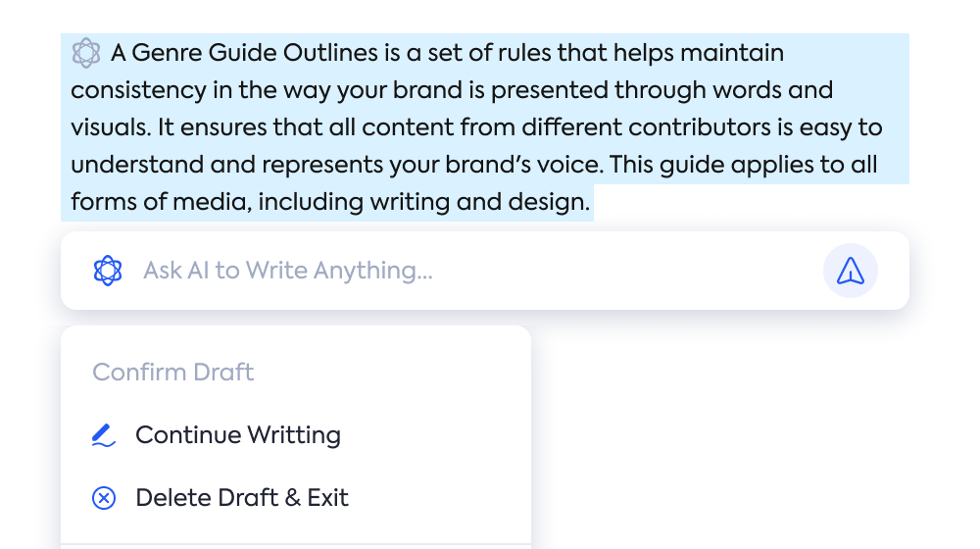Screen dimensions: 980x549
Task: Click blank area right of the Confirm Draft menu
Action: (x=718, y=431)
